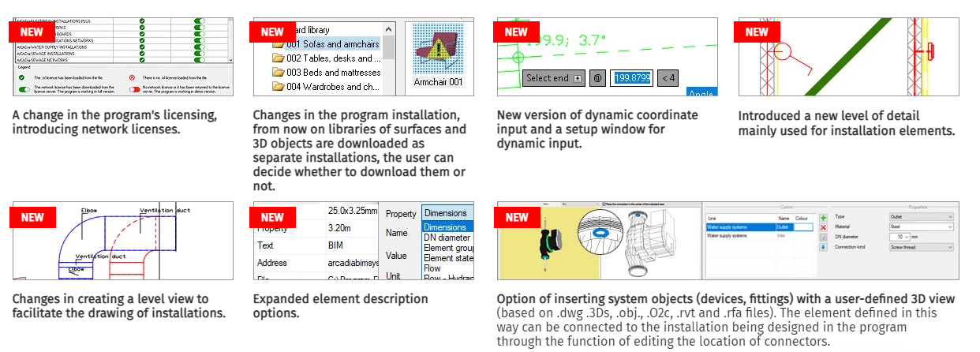The width and height of the screenshot is (980, 352).
Task: Select the 004 Wardrobes folder icon
Action: coord(278,87)
